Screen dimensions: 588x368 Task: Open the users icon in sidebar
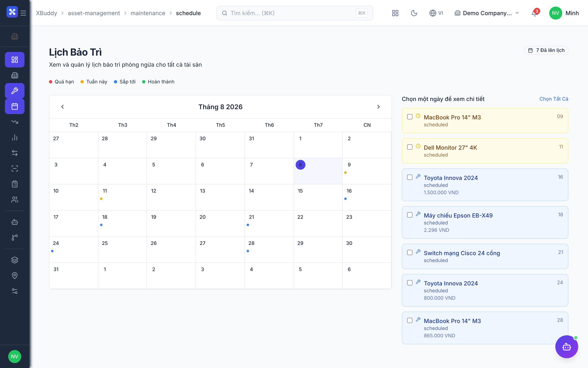click(x=14, y=200)
